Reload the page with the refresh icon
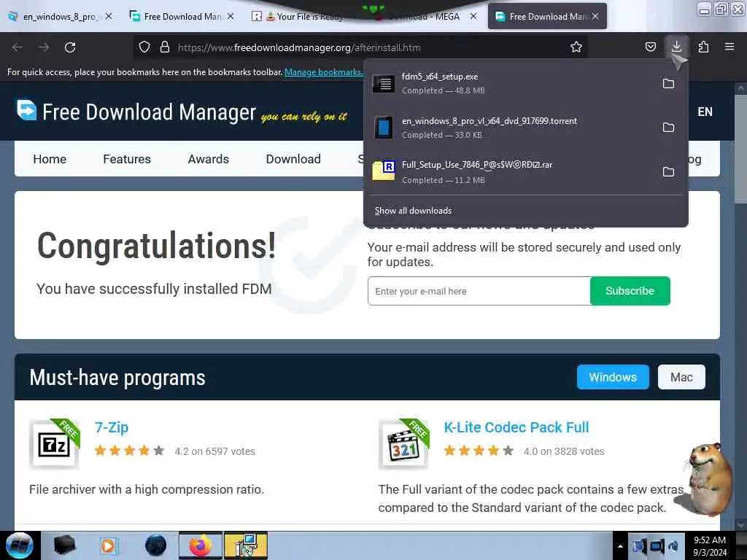Screen dimensions: 747x560 click(x=70, y=47)
